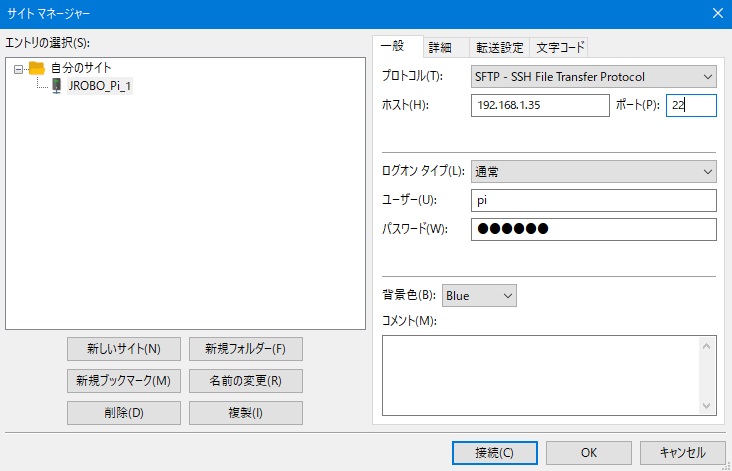Click the パスワード(W): label

pos(415,229)
